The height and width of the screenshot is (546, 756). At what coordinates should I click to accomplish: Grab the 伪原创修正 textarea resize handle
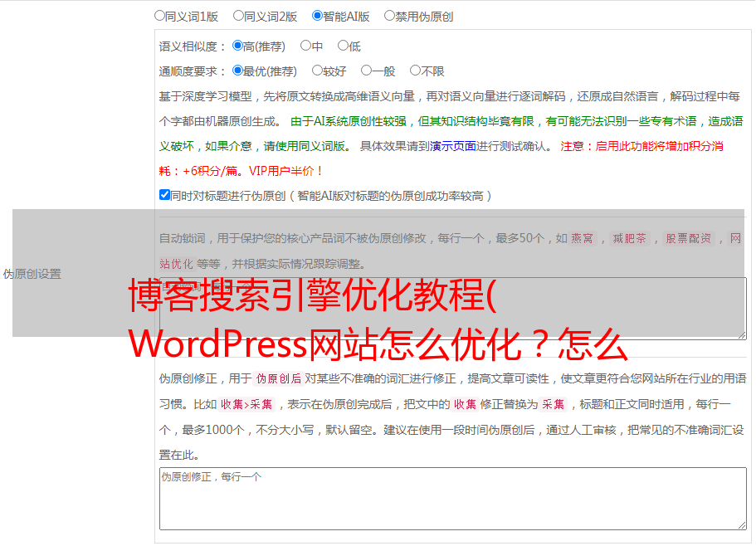click(741, 524)
